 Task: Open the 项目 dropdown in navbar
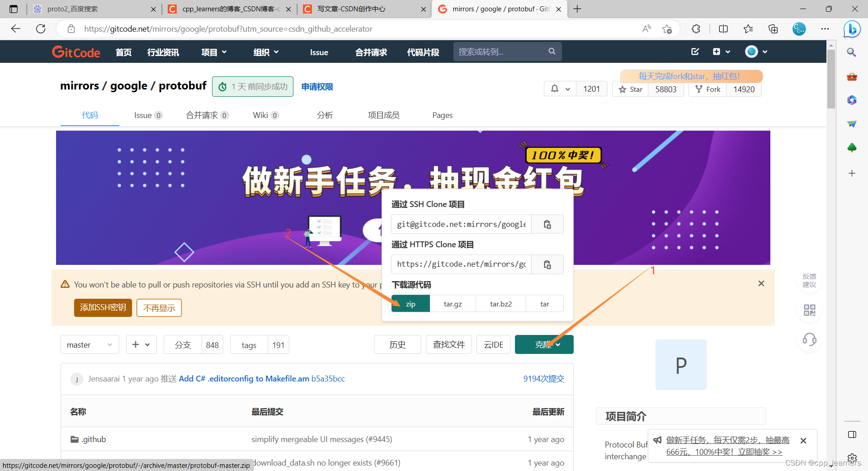pyautogui.click(x=214, y=52)
